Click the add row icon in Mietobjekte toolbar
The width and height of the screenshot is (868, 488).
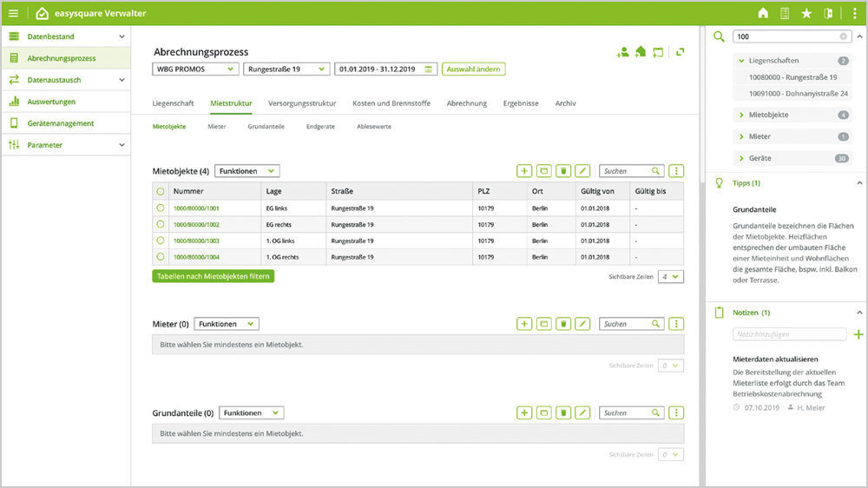524,172
